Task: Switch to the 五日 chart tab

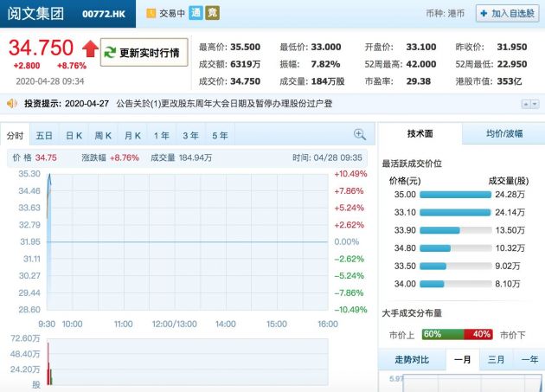Action: coord(44,135)
